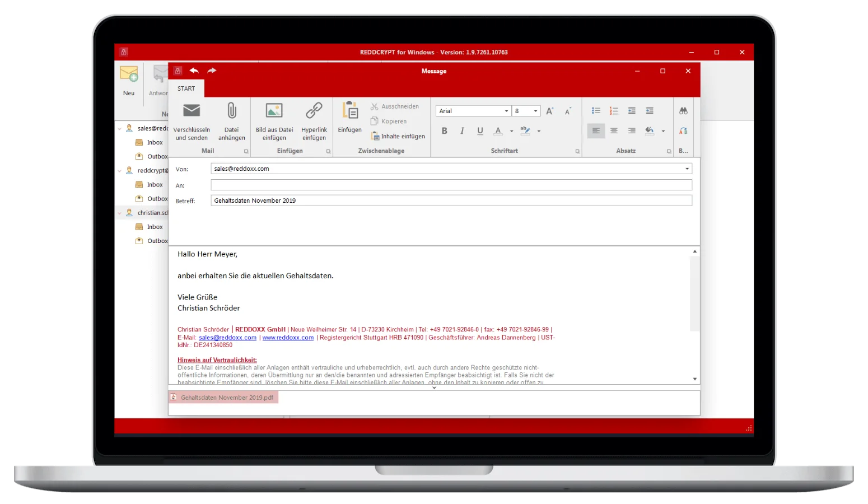Image resolution: width=868 pixels, height=504 pixels.
Task: Insert a bulleted list
Action: click(596, 111)
